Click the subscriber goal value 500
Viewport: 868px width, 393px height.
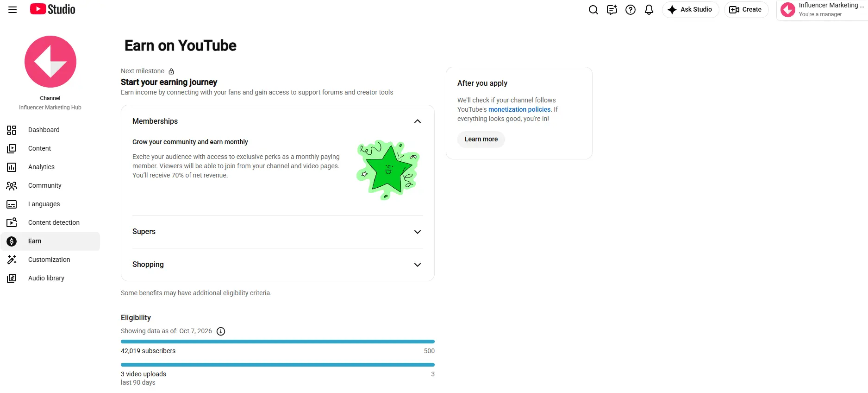coord(429,351)
